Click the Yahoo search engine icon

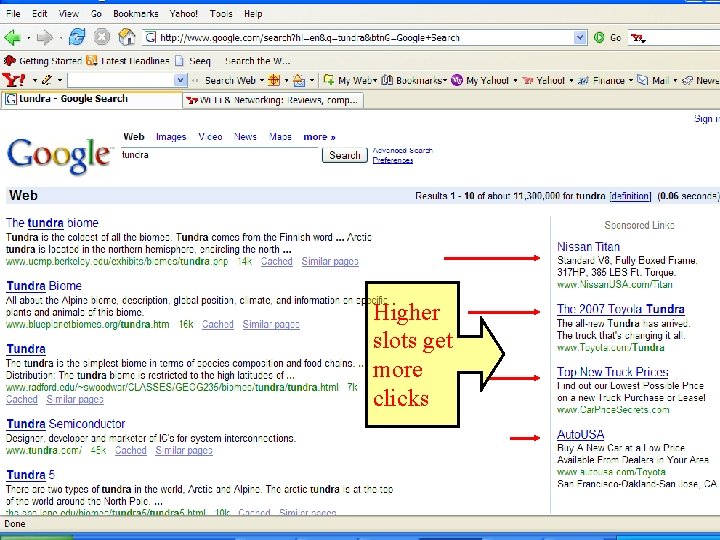pos(637,38)
